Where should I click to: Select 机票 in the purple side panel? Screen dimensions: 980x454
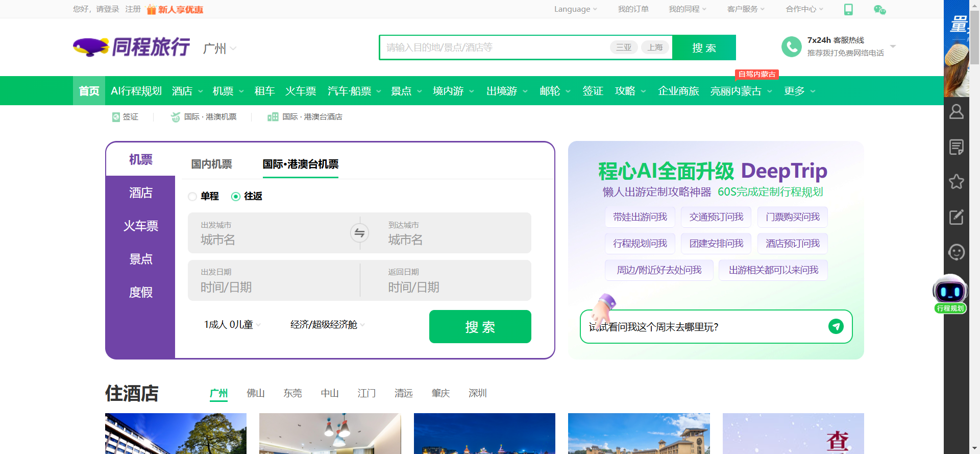(x=140, y=159)
